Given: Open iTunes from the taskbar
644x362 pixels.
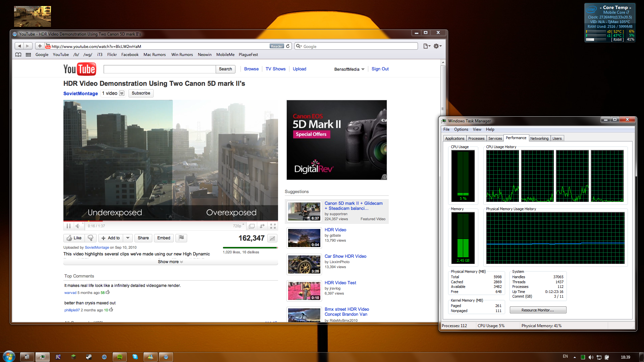Looking at the screenshot, I should (104, 357).
